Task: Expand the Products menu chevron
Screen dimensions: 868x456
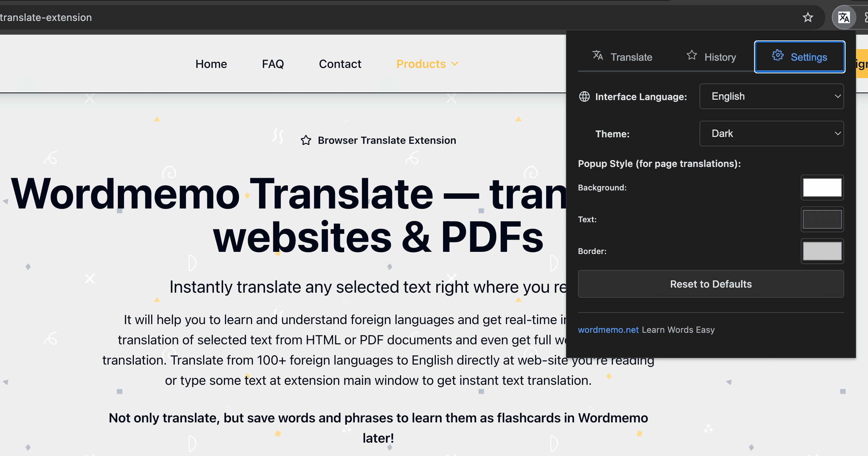Action: [455, 64]
